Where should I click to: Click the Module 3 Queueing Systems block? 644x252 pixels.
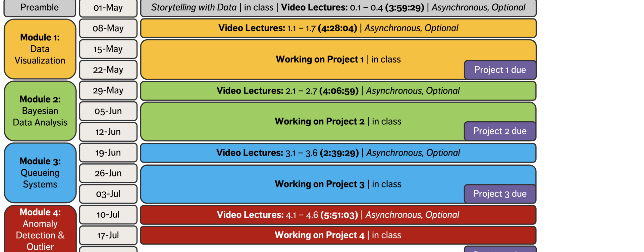point(40,173)
